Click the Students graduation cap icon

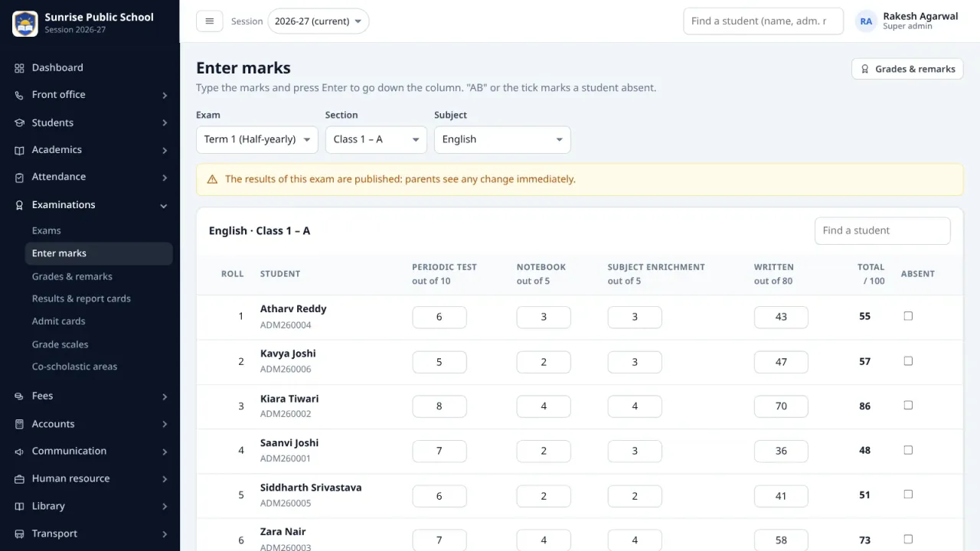(x=19, y=122)
